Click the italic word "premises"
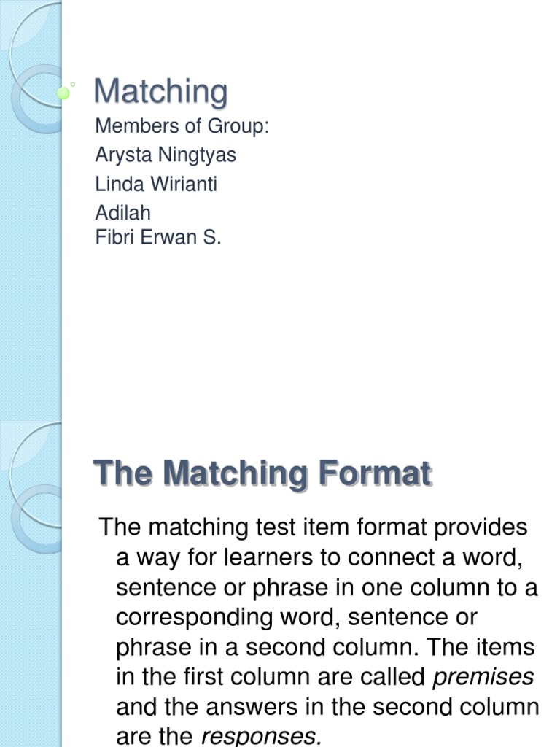560x747 pixels. 483,677
